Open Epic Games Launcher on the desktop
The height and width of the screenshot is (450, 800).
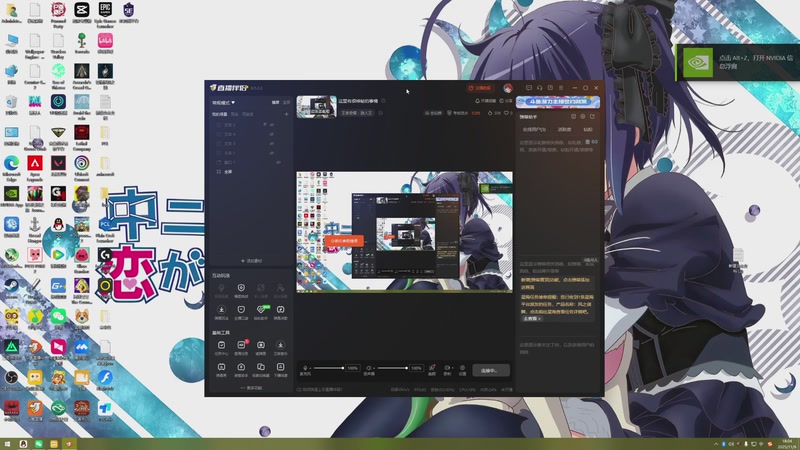tap(105, 14)
